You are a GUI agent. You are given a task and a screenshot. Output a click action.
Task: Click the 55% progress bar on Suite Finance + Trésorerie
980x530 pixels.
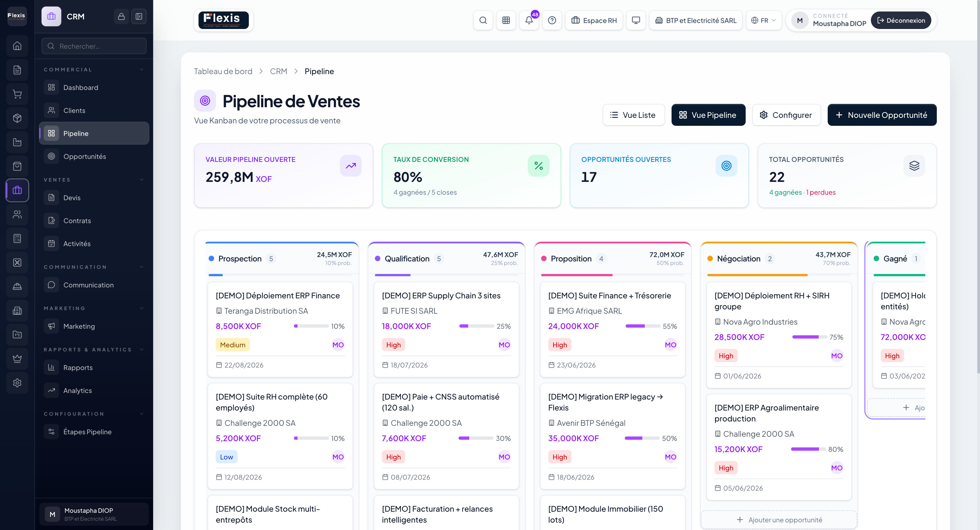click(643, 326)
